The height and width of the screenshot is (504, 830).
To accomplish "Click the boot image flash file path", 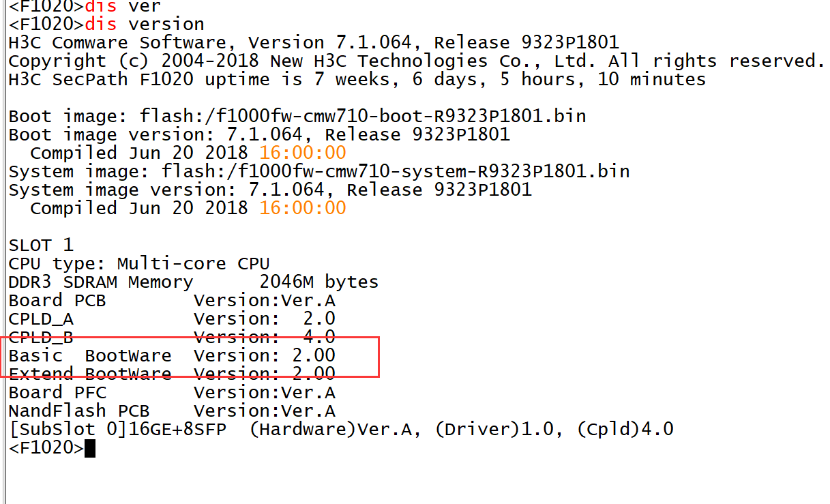I will click(x=363, y=116).
